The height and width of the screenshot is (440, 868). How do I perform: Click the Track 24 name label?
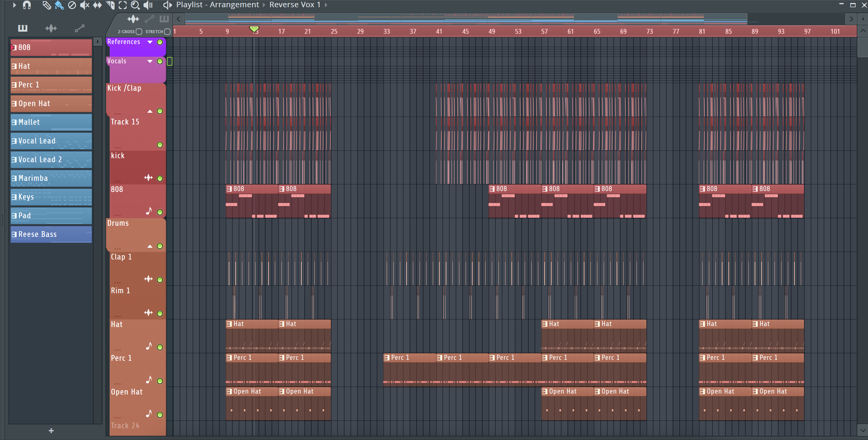click(x=125, y=426)
